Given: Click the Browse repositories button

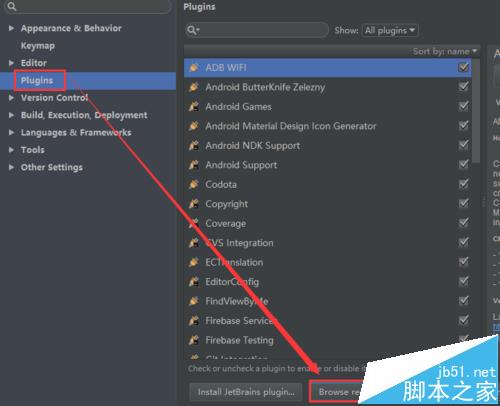Looking at the screenshot, I should click(337, 392).
